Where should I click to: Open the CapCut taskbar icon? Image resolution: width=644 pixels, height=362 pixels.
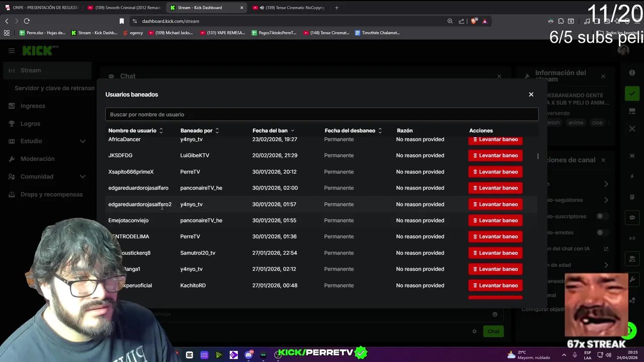tap(189, 355)
